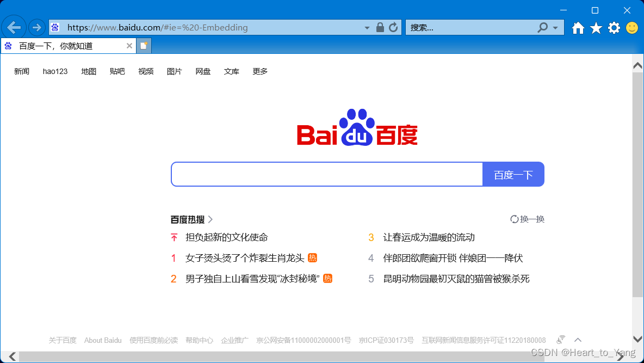The width and height of the screenshot is (644, 363).
Task: Open the 百度热搜 heading link
Action: tap(187, 219)
